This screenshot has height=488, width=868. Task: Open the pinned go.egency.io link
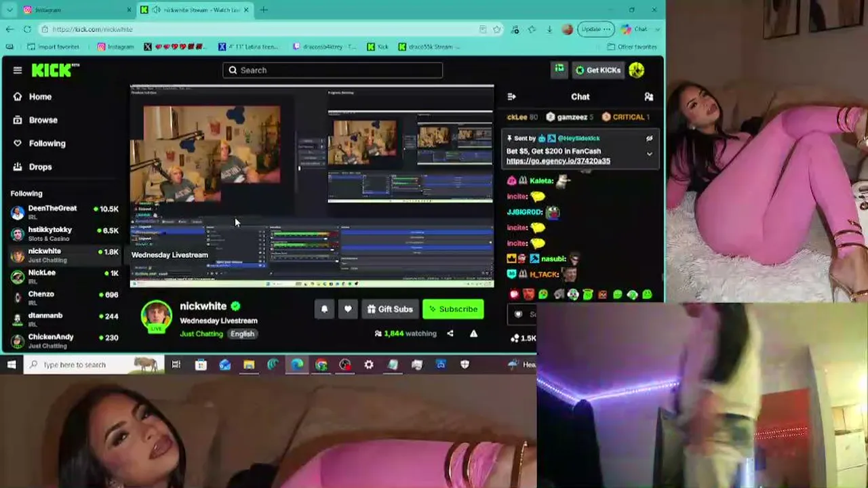(558, 161)
